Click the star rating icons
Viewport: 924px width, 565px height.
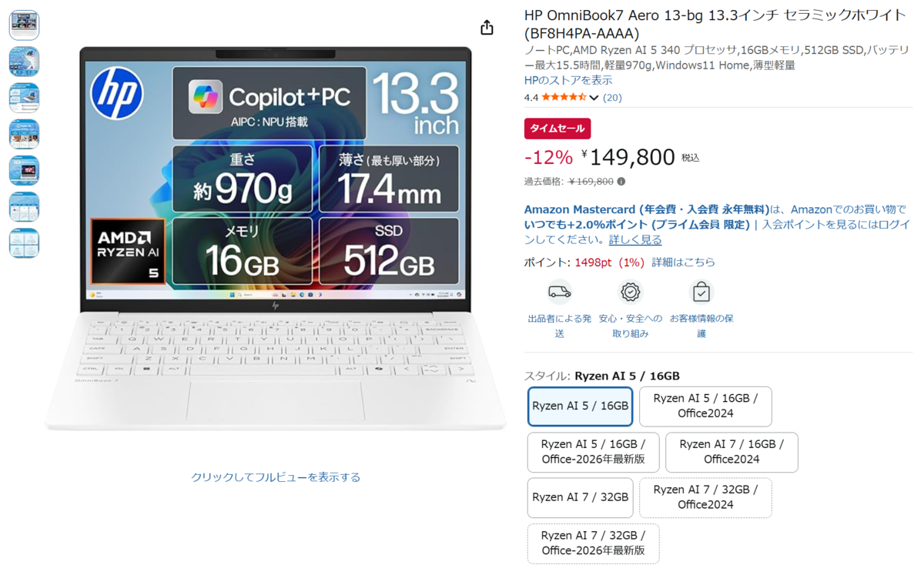pos(564,98)
